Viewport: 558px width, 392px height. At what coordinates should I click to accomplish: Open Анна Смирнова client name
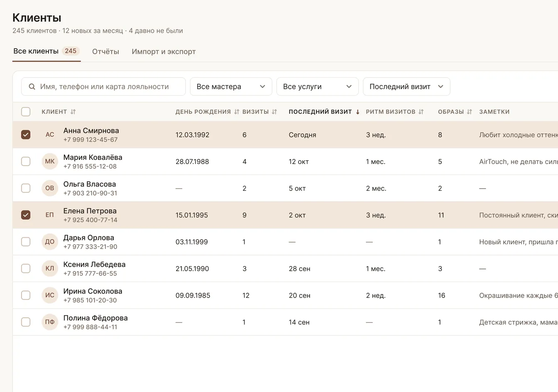click(91, 130)
